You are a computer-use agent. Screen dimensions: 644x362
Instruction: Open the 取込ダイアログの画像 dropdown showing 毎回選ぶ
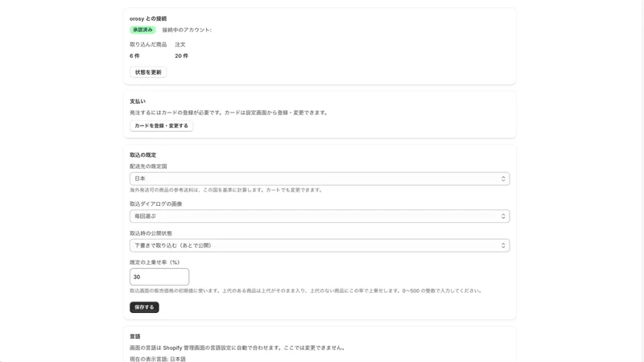pos(320,216)
